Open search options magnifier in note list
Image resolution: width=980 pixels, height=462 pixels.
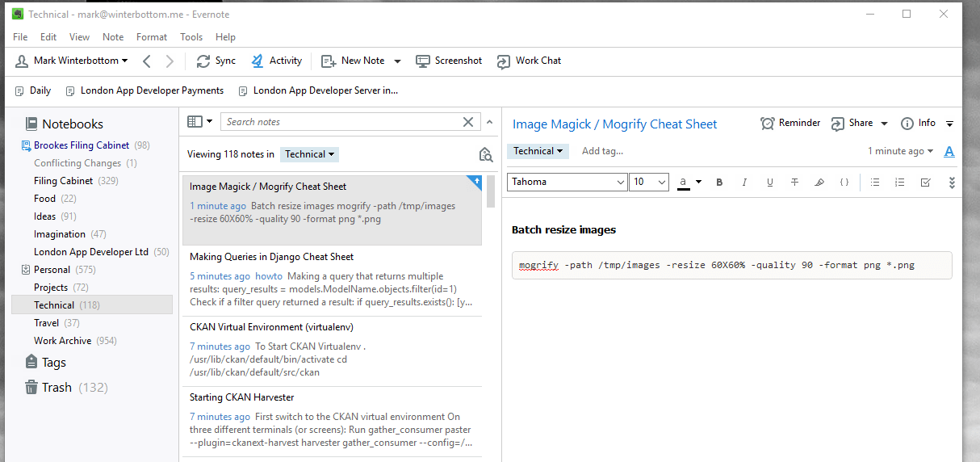tap(485, 154)
